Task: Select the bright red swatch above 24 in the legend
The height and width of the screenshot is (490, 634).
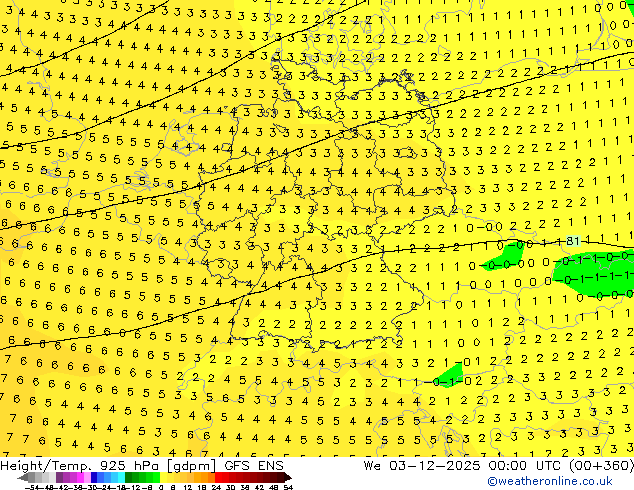Action: (x=218, y=477)
